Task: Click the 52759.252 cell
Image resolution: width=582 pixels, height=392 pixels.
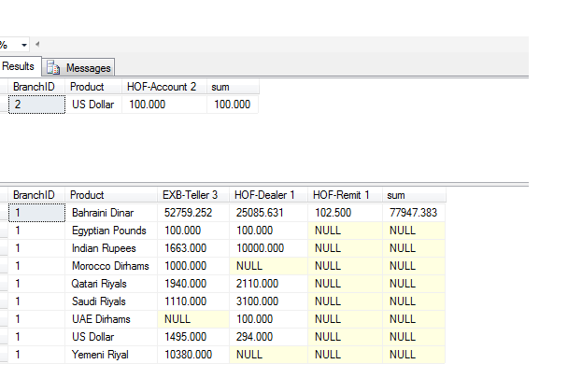Action: tap(193, 213)
